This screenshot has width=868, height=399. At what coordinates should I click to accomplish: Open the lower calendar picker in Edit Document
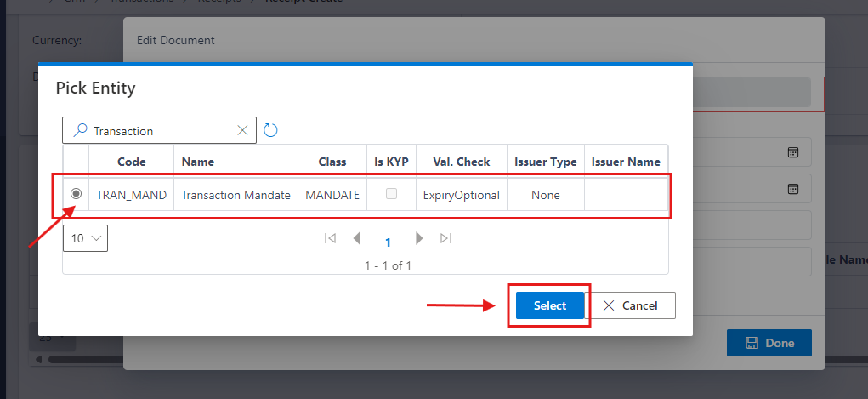click(x=792, y=188)
